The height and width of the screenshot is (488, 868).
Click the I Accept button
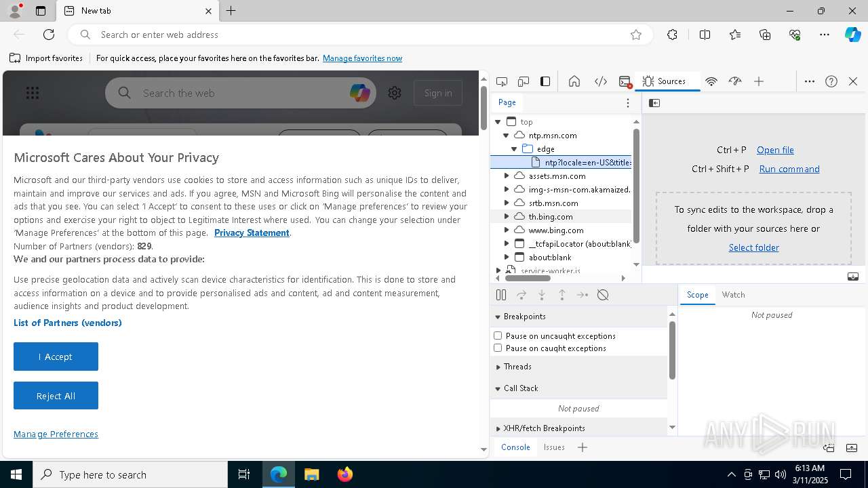(56, 357)
